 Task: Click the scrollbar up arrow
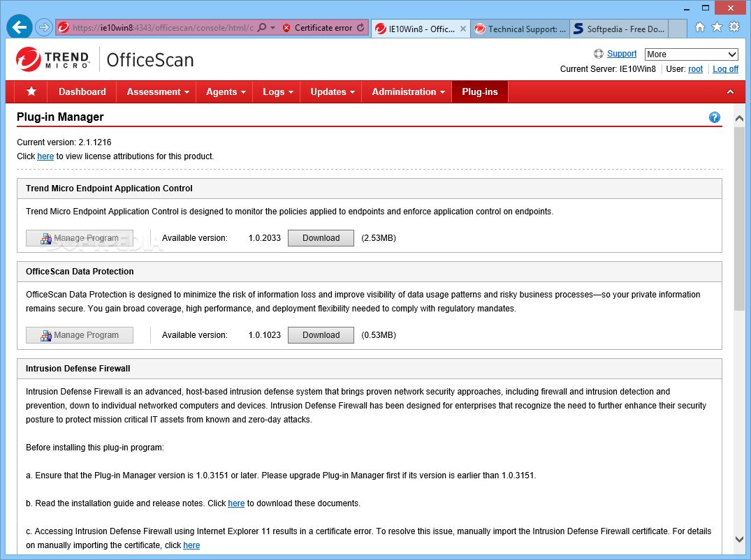739,118
